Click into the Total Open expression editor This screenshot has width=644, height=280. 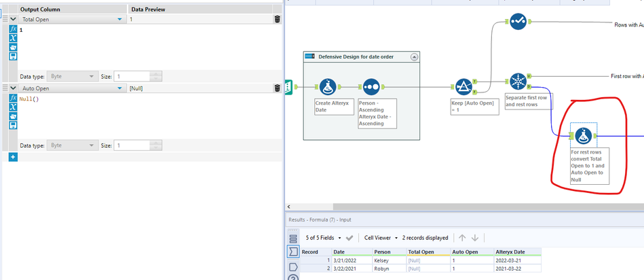tap(151, 47)
